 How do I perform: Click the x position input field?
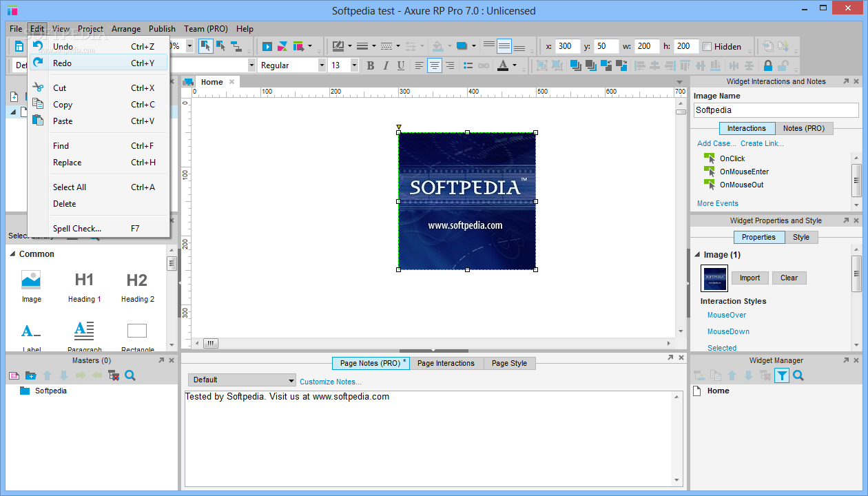[x=568, y=46]
